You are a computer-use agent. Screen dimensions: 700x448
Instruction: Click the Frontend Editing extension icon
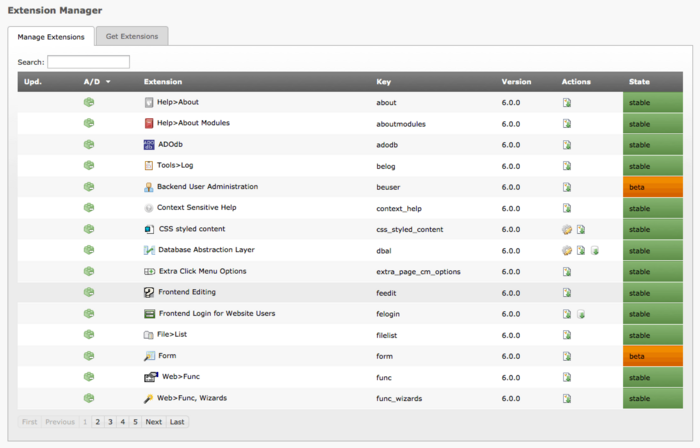point(149,292)
